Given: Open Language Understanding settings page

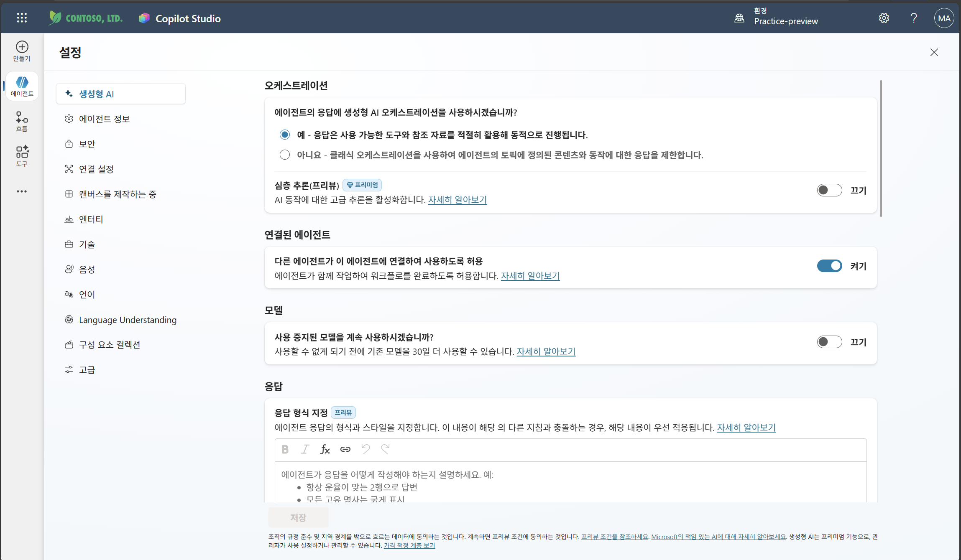Looking at the screenshot, I should pyautogui.click(x=120, y=320).
